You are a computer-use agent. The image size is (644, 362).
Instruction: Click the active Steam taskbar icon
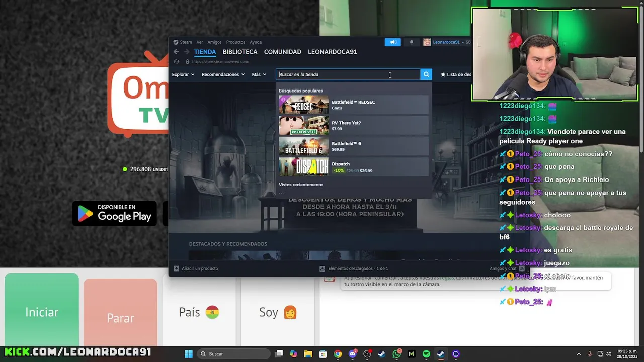(441, 354)
